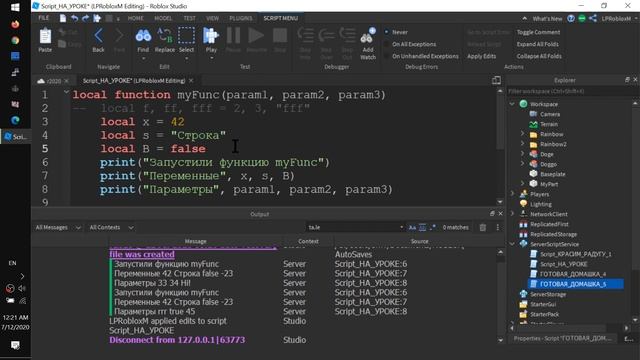Select Script_НА_УРОКЕ in Explorer
Viewport: 640px width, 360px height.
tap(564, 264)
